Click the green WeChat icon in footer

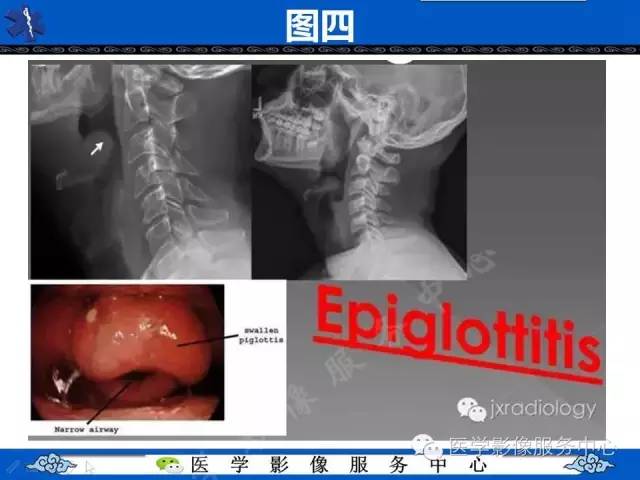(x=169, y=464)
